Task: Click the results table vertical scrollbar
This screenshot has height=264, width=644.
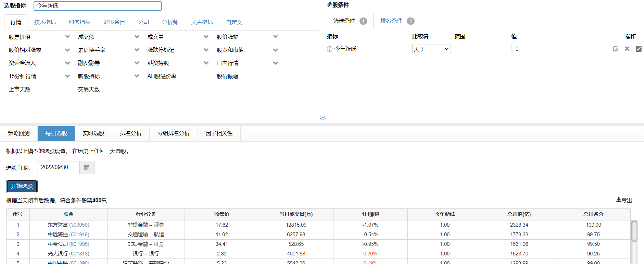Action: [634, 231]
